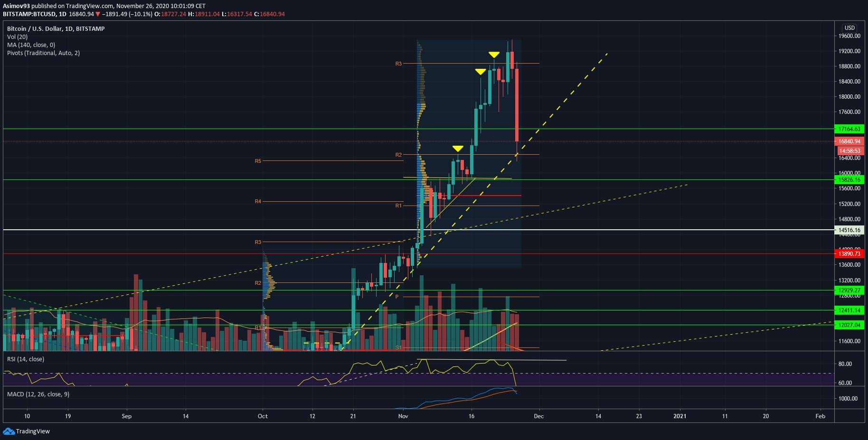The image size is (868, 440).
Task: Click the TradingView logo in the bottom-left corner
Action: click(27, 431)
